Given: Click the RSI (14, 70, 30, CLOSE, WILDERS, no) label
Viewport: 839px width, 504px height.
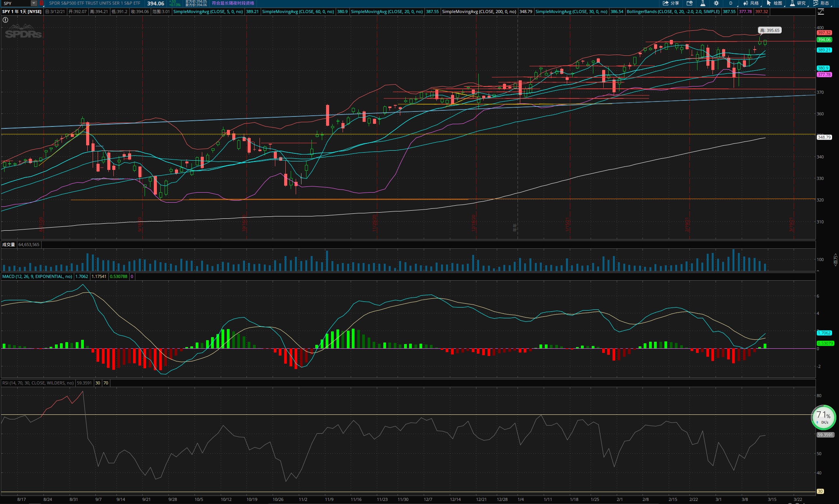Looking at the screenshot, I should point(38,383).
